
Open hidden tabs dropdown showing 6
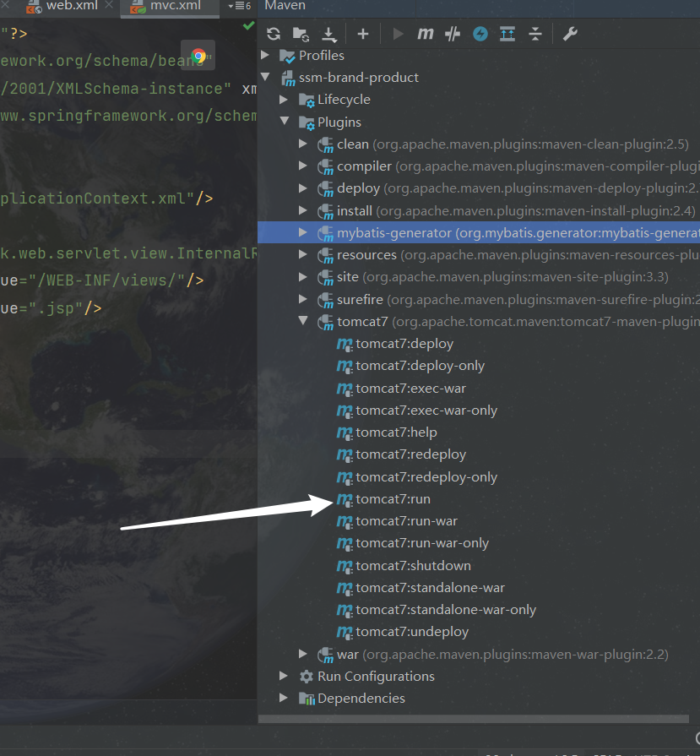coord(240,6)
